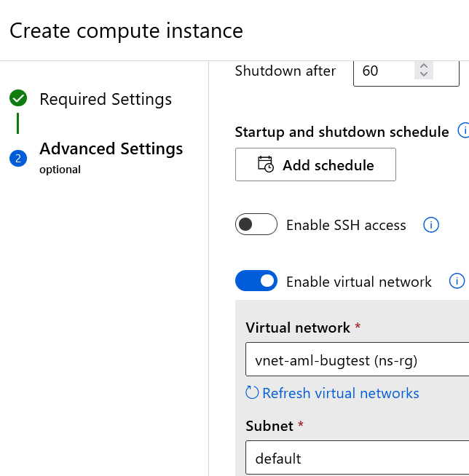Expand the Subnet dropdown showing default
This screenshot has width=469, height=476.
(357, 459)
